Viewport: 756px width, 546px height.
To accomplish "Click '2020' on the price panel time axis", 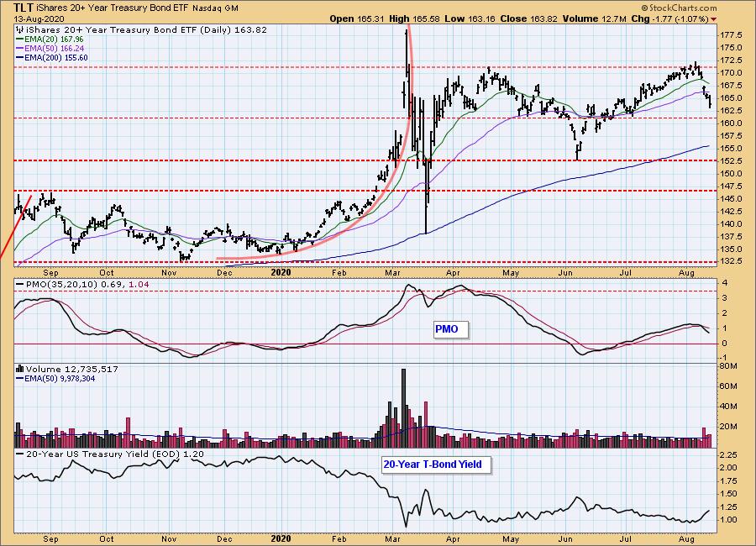I will click(x=281, y=272).
